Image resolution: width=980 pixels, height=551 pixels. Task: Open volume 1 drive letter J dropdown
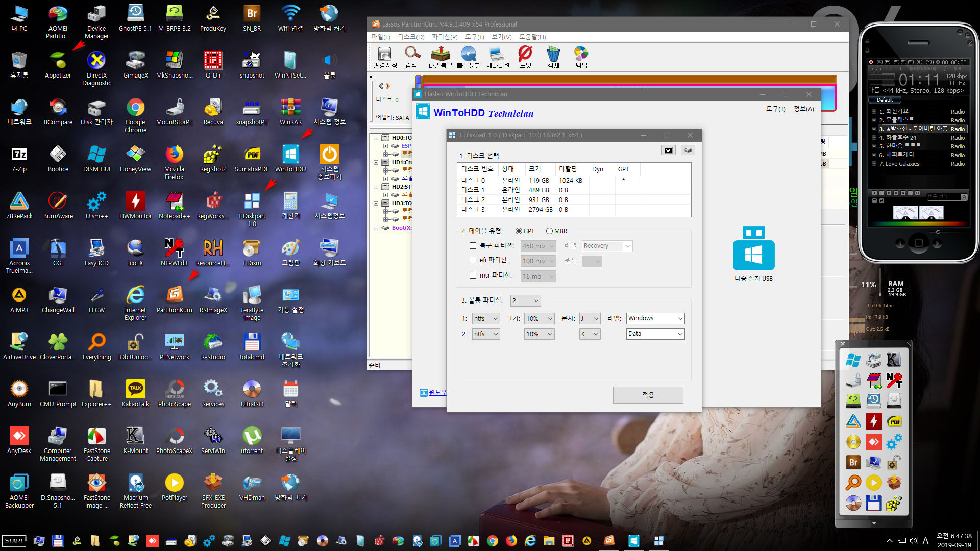click(x=590, y=318)
